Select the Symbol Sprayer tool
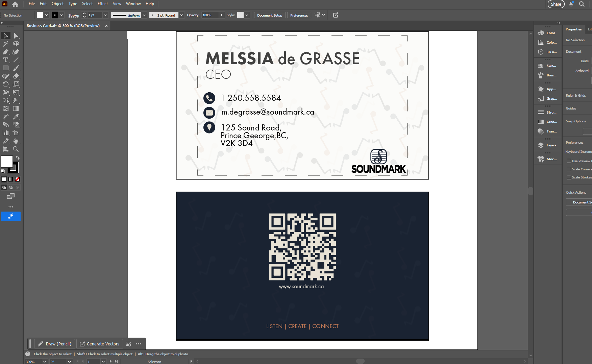 pyautogui.click(x=16, y=125)
